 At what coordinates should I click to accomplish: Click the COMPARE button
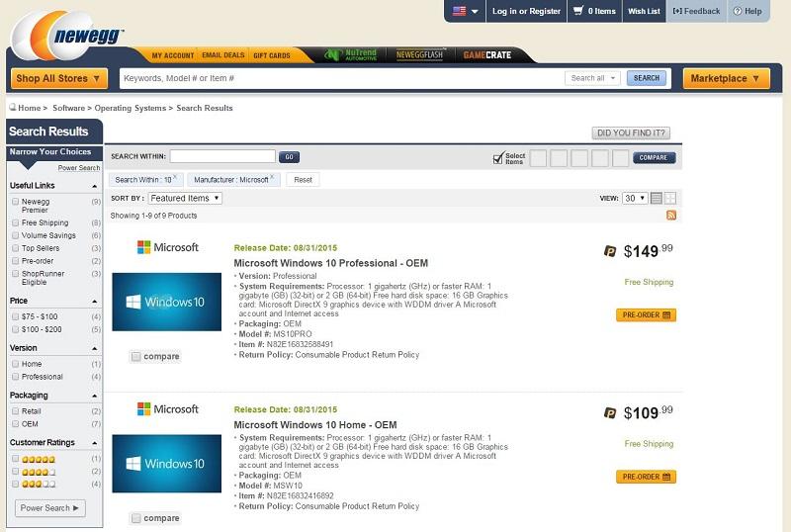[654, 158]
